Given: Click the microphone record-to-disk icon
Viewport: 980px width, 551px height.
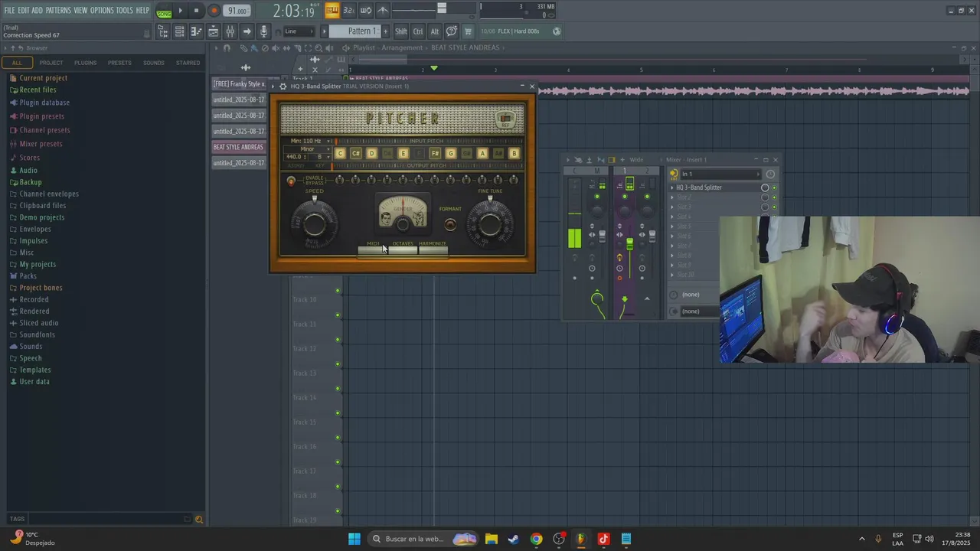Looking at the screenshot, I should pos(263,31).
